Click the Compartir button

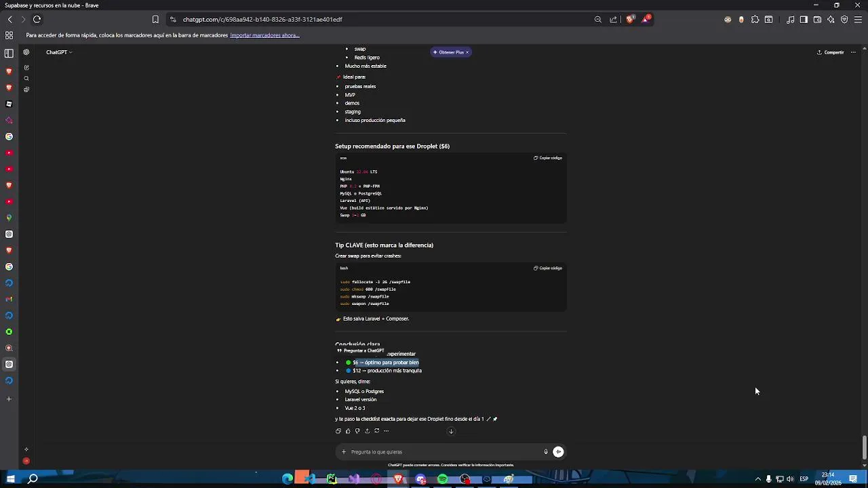[x=831, y=52]
